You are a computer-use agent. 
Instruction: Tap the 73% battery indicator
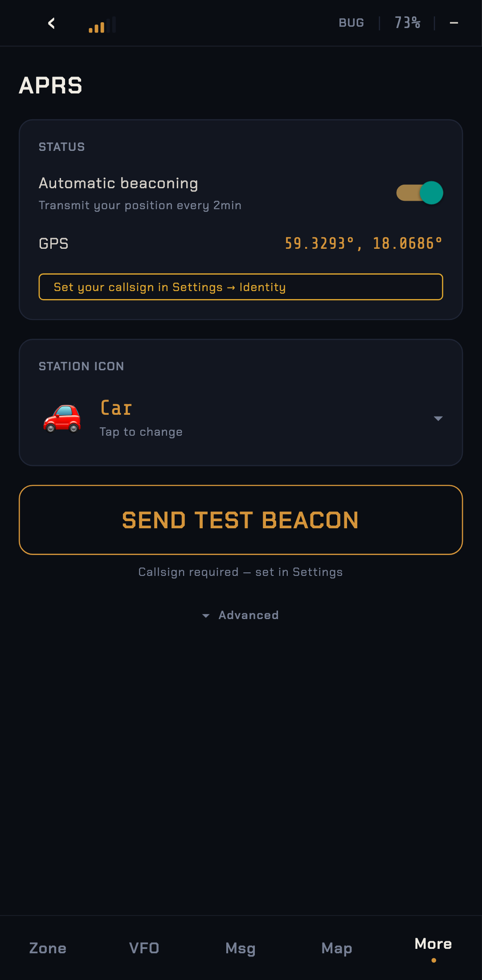coord(407,23)
